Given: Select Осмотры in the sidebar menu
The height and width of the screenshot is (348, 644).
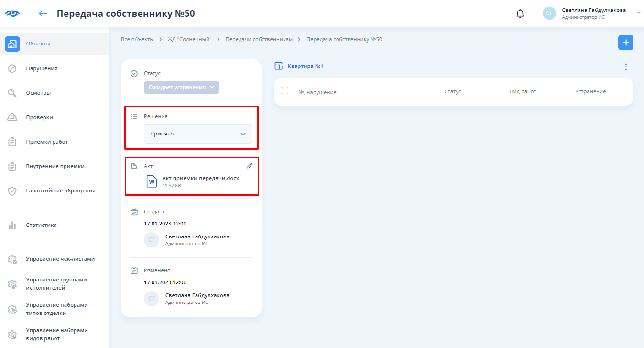Looking at the screenshot, I should point(38,93).
